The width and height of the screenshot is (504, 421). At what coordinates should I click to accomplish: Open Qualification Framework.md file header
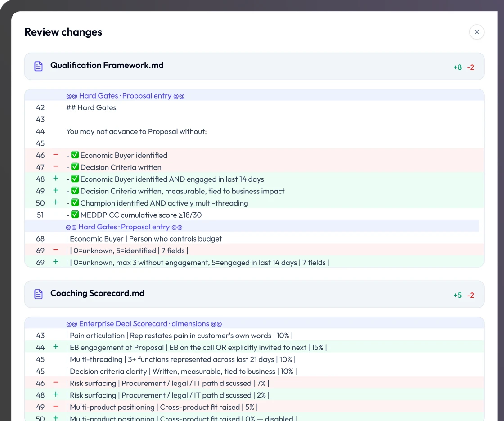point(254,66)
